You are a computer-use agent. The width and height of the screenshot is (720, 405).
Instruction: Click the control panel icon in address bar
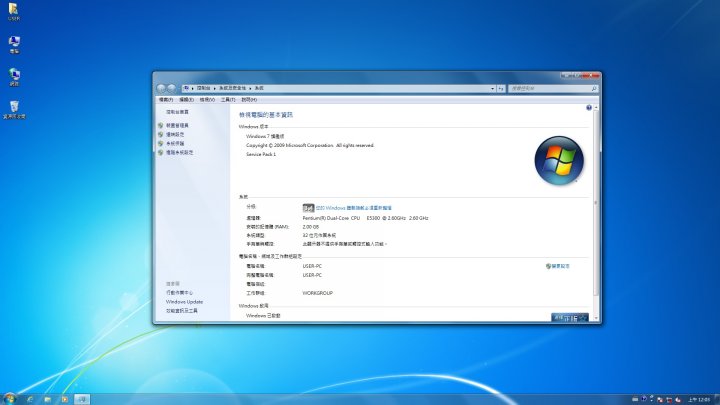coord(186,88)
